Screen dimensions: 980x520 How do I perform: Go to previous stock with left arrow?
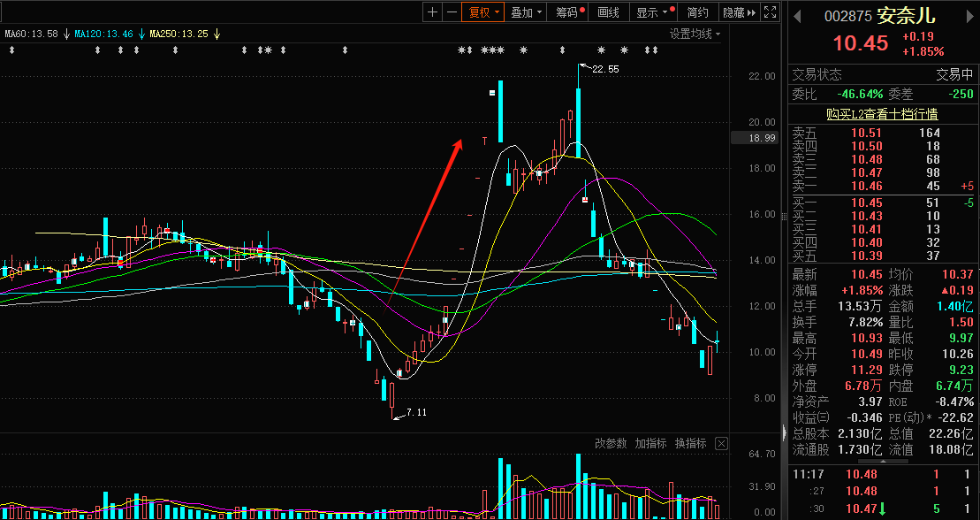click(797, 16)
